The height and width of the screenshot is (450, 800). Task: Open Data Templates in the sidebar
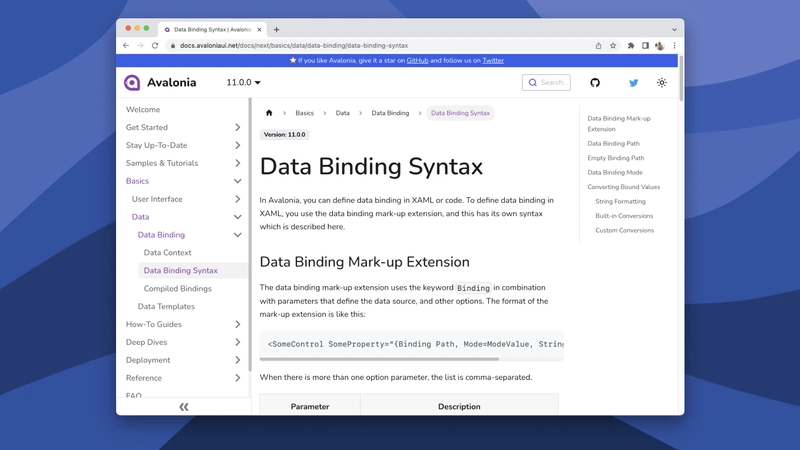(166, 307)
